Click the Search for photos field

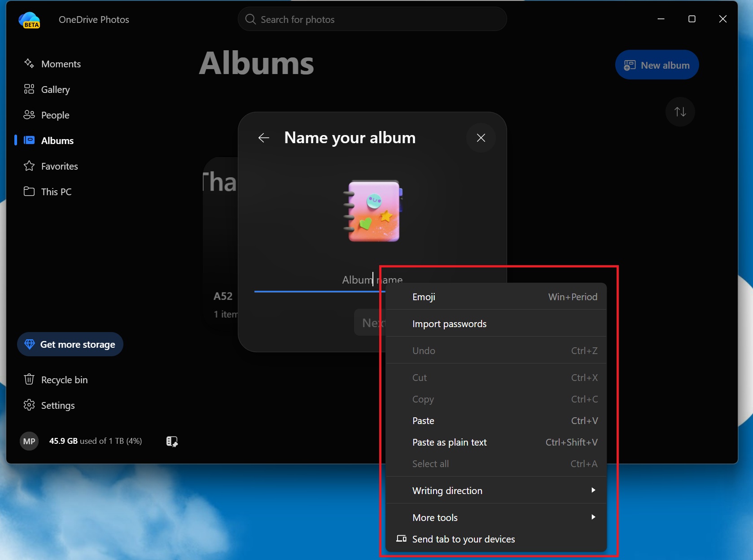[372, 19]
